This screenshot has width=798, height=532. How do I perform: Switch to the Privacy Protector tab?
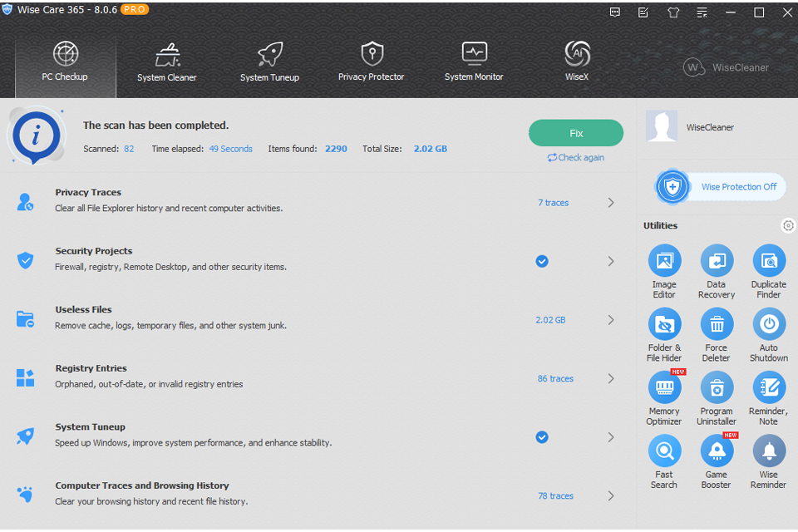click(372, 61)
